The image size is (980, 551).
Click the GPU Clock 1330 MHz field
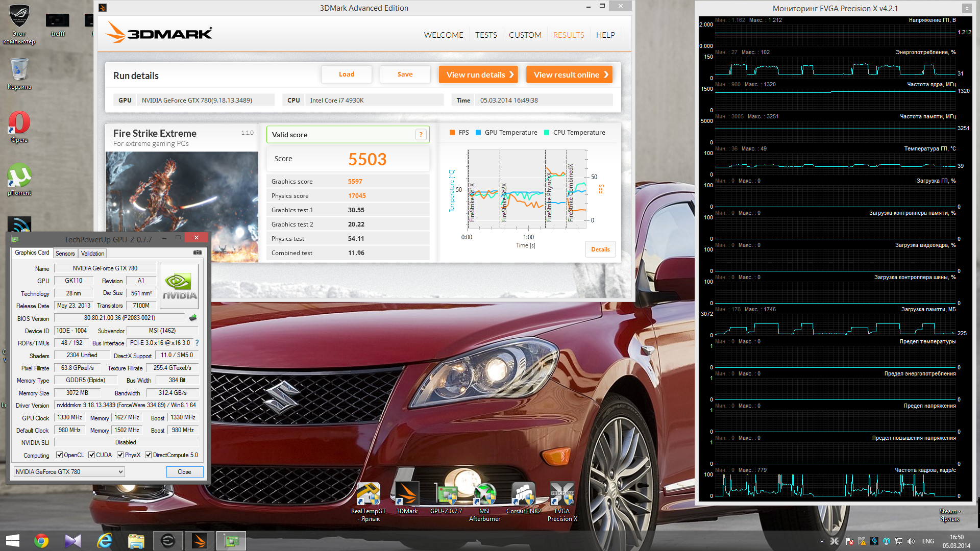click(x=70, y=417)
